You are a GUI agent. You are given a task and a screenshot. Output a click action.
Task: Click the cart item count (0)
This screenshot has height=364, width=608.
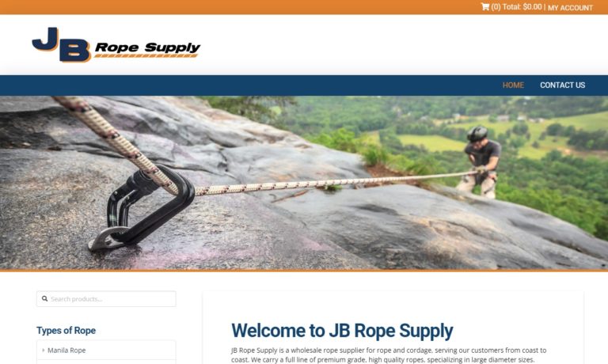[x=496, y=7]
